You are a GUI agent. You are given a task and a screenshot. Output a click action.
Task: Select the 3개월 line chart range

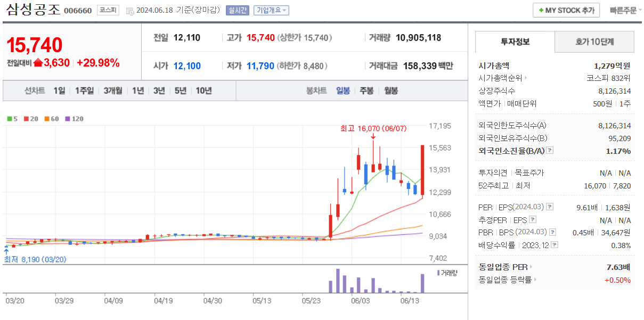113,91
